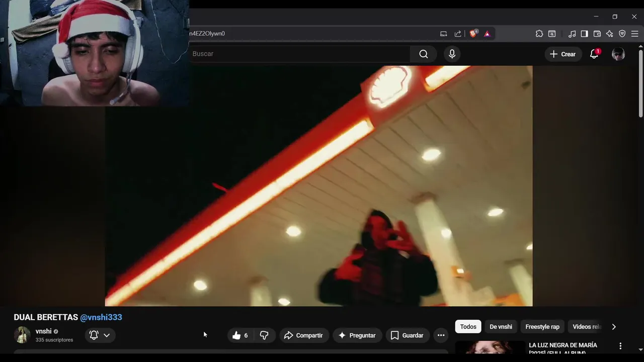Screen dimensions: 644x362
Task: Open Brave Leo AI sparkle icon
Action: click(609, 34)
